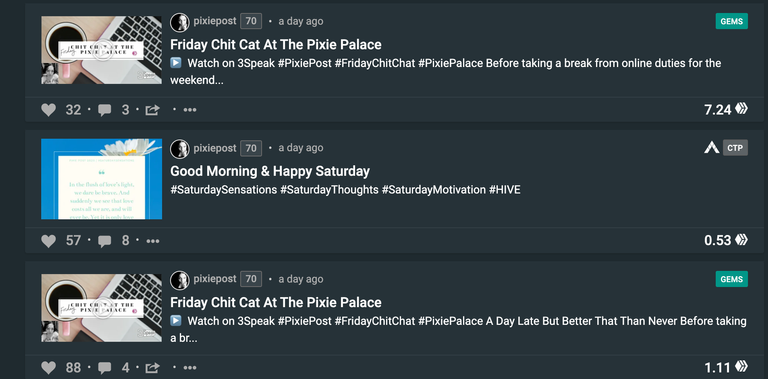Open the more-options dots on the last post

click(190, 367)
